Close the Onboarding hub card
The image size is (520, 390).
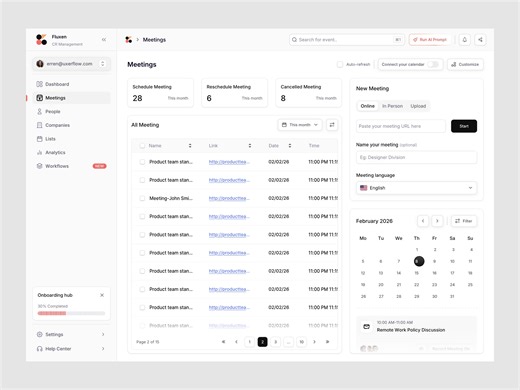point(102,295)
